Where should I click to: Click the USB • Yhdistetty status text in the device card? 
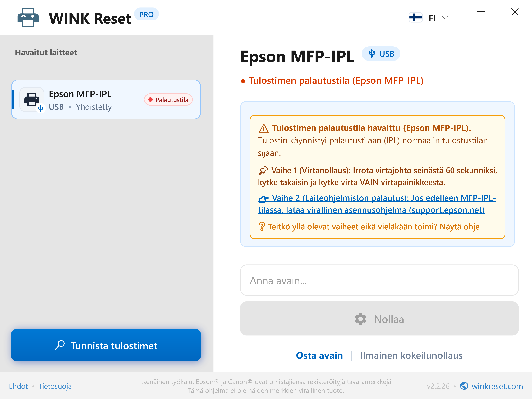[x=80, y=107]
